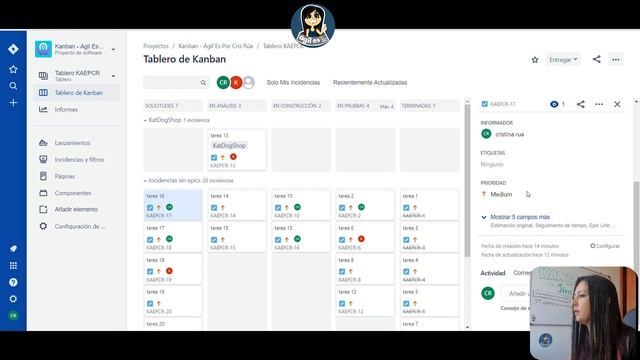Viewport: 640px width, 360px height.
Task: Toggle the Solo Mis Incidencias quick filter
Action: [293, 82]
